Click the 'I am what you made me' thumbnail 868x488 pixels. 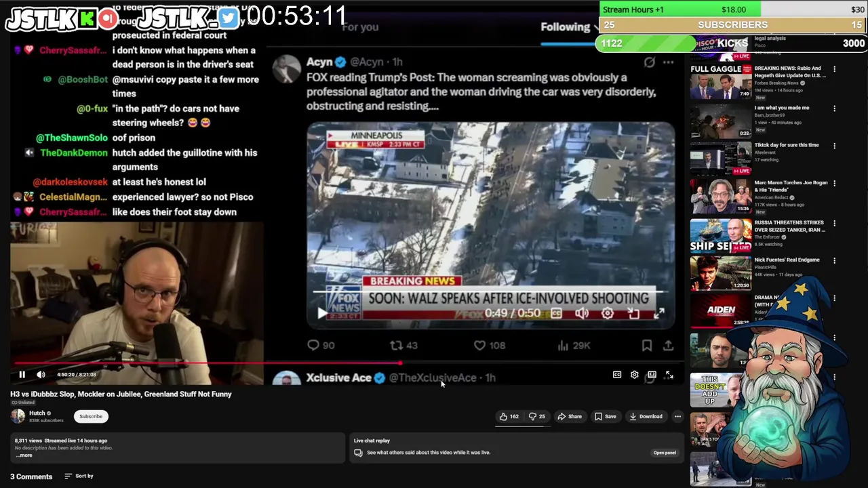click(721, 121)
